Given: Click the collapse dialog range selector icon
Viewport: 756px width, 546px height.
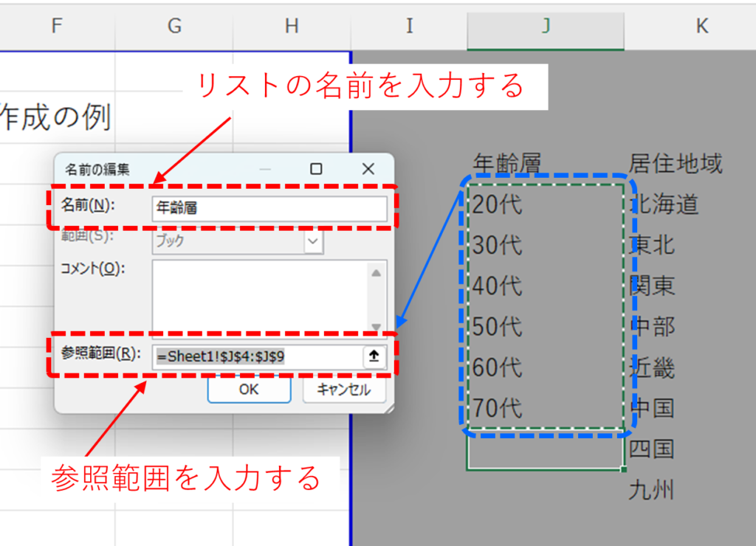Looking at the screenshot, I should click(374, 356).
